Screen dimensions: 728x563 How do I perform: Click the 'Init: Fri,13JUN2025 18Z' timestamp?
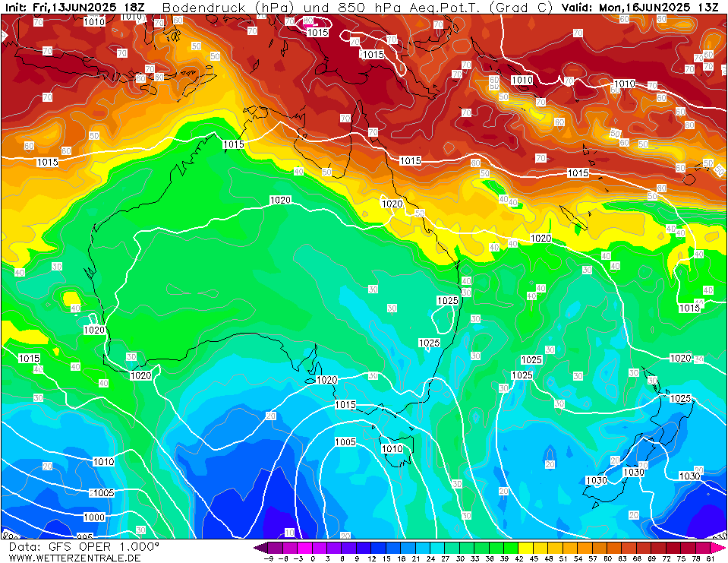coord(74,8)
